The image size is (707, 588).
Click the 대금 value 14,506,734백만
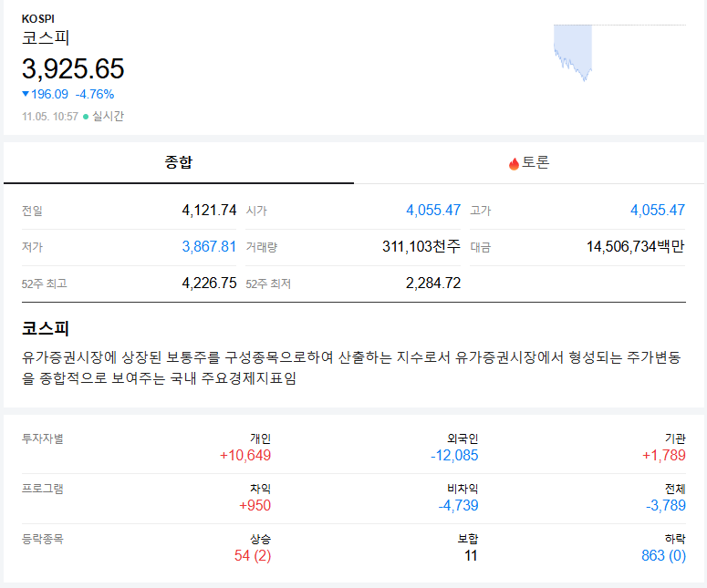635,246
